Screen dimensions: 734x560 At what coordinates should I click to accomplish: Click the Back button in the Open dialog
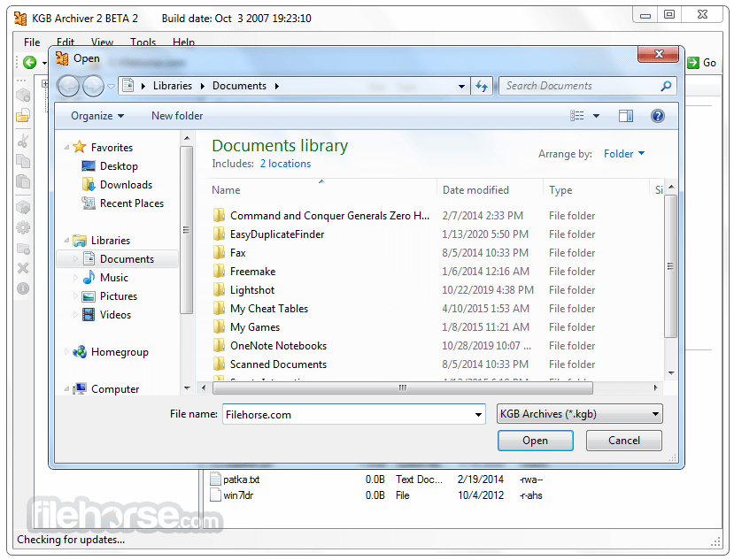pyautogui.click(x=68, y=86)
